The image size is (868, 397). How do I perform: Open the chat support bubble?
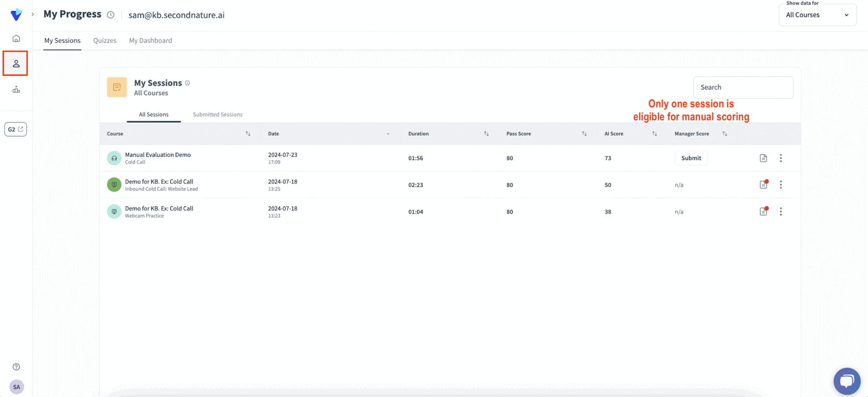[x=847, y=381]
